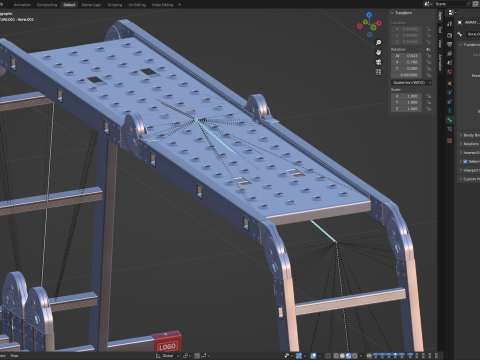Open the Global transform orientation dropdown
480x360 pixels.
click(x=168, y=356)
